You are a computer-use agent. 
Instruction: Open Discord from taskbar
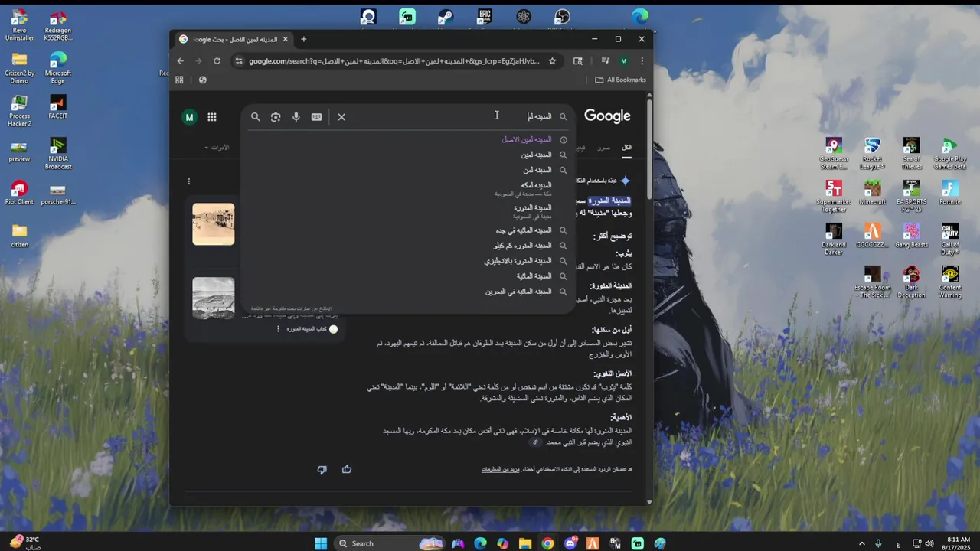click(570, 543)
